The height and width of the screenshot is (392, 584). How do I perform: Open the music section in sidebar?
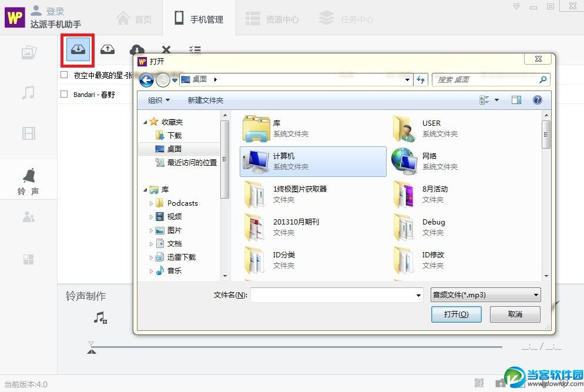(28, 92)
